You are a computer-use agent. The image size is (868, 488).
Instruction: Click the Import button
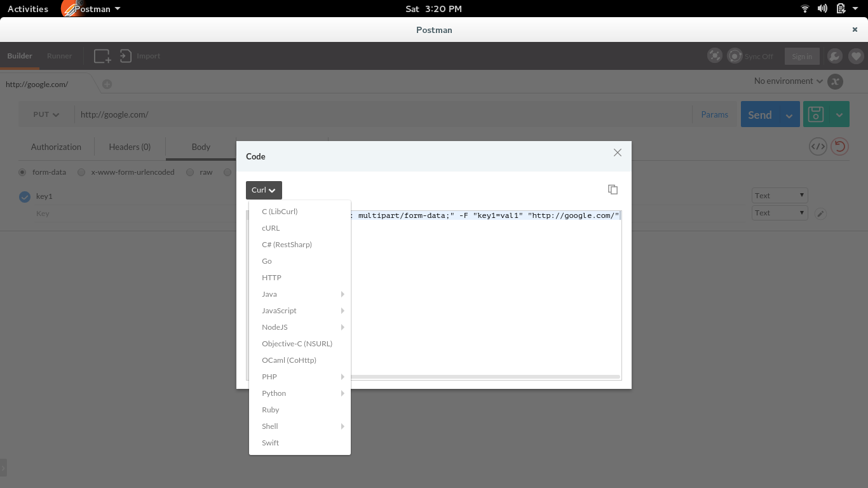(x=140, y=56)
